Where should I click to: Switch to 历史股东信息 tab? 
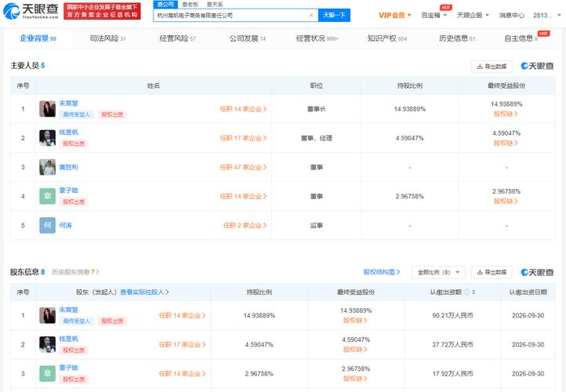click(74, 272)
